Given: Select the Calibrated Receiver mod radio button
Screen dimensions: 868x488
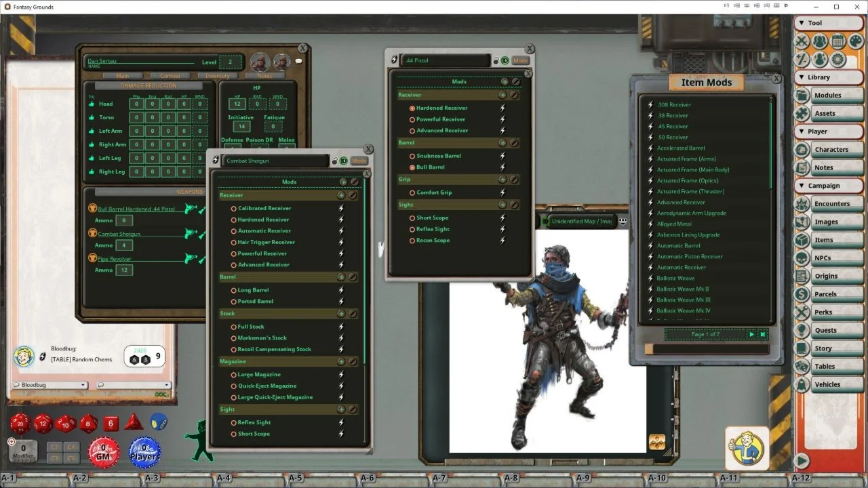Looking at the screenshot, I should tap(234, 209).
